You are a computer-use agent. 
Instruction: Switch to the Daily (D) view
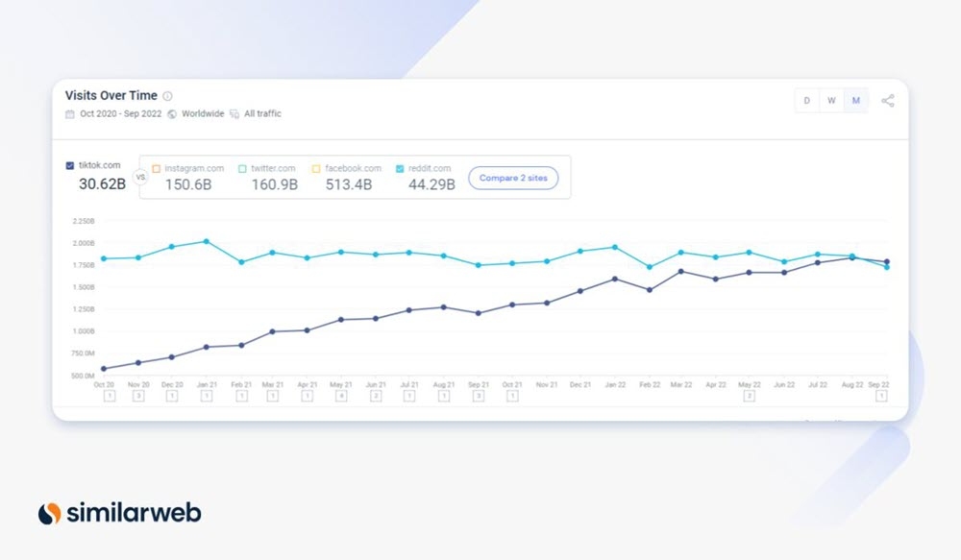tap(806, 100)
